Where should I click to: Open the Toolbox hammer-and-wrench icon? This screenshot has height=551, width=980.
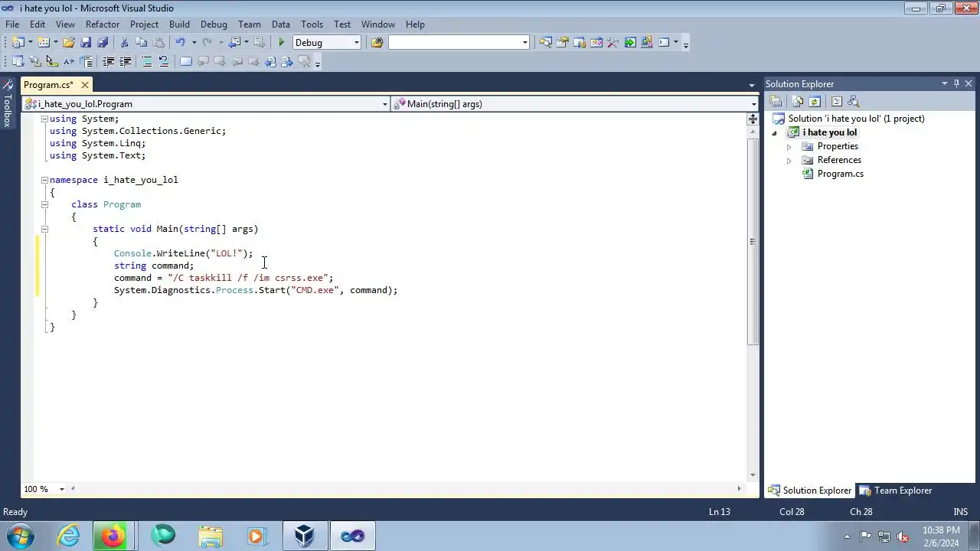click(613, 43)
